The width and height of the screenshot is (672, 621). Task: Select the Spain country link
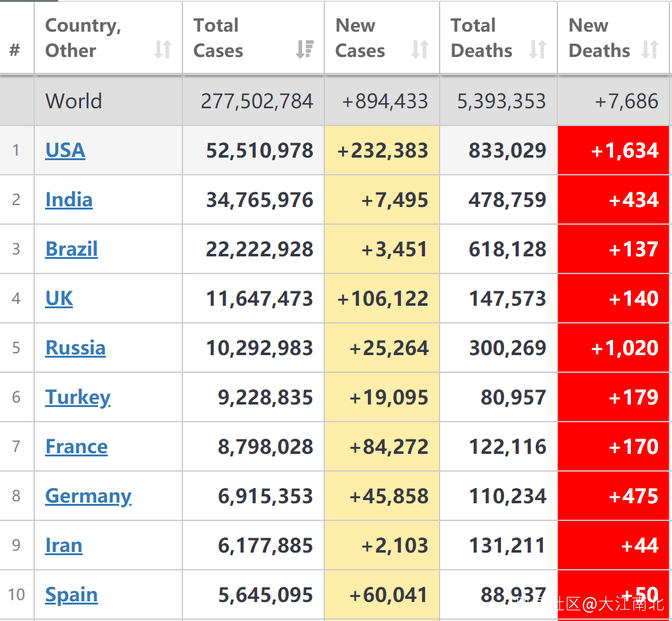[72, 594]
